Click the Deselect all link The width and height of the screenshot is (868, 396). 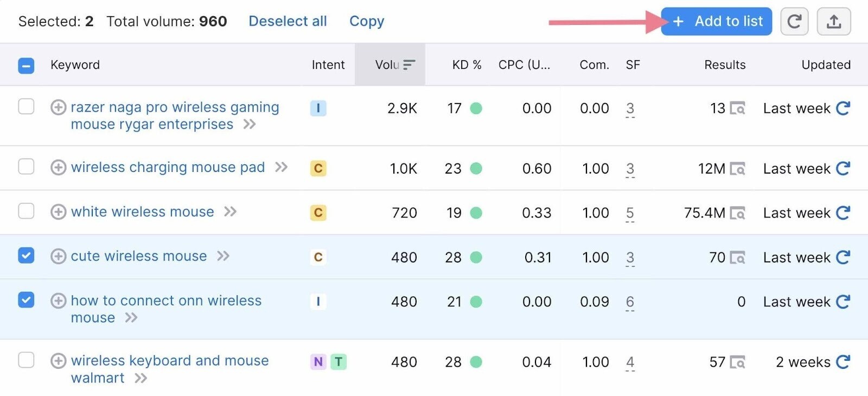(x=288, y=21)
